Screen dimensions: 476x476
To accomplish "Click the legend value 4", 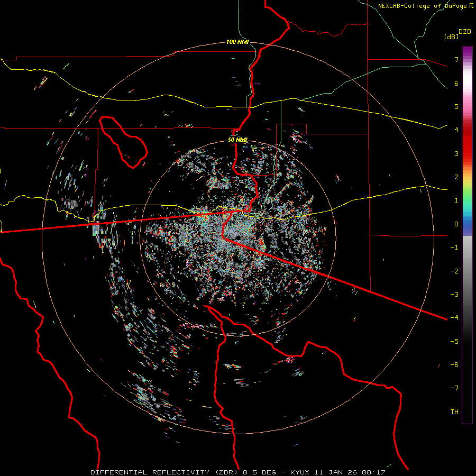I will (x=456, y=130).
